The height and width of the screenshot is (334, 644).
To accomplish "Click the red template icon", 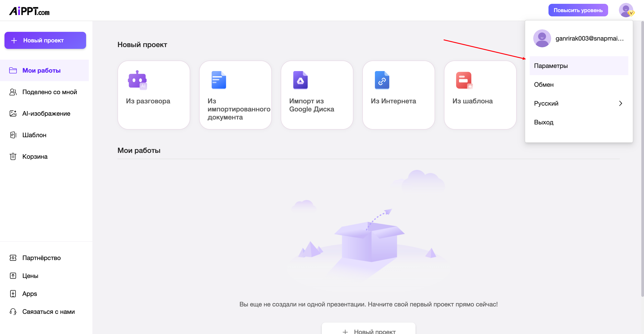I will click(x=464, y=80).
